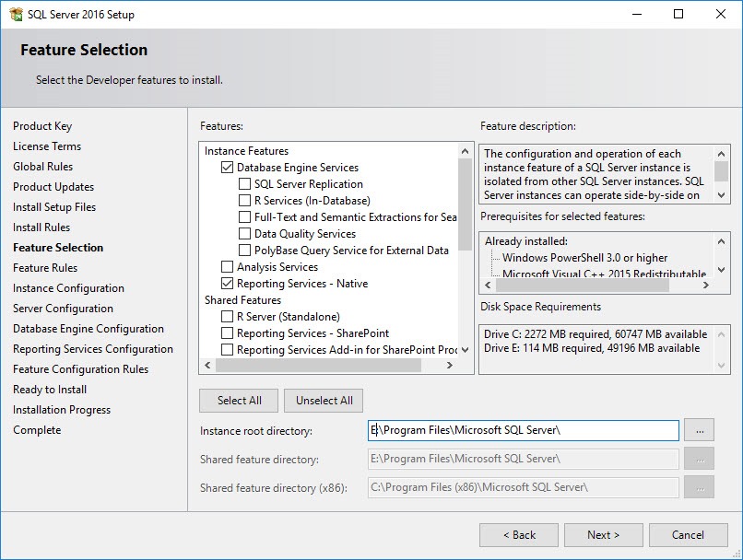Click Prerequisites panel scroll left arrow

pos(488,285)
